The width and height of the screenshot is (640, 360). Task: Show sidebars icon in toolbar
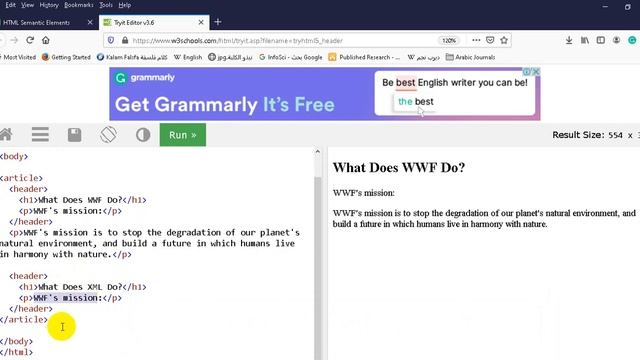tap(600, 40)
